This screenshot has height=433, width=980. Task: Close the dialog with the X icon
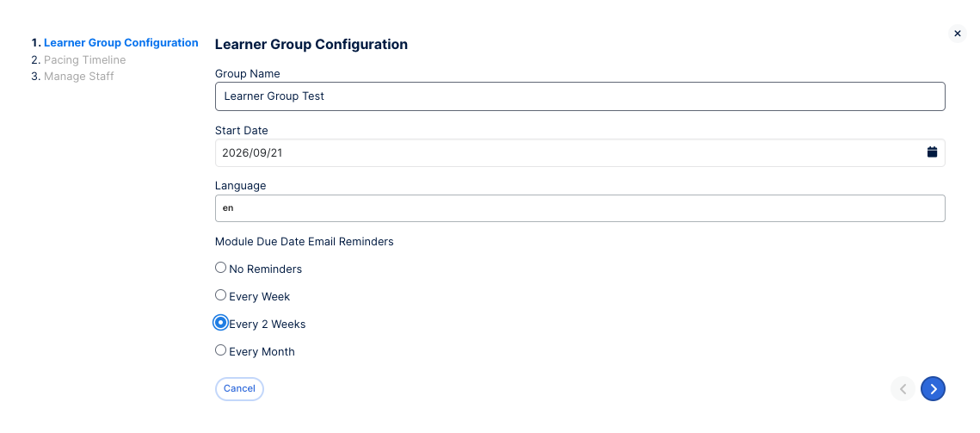click(x=957, y=34)
